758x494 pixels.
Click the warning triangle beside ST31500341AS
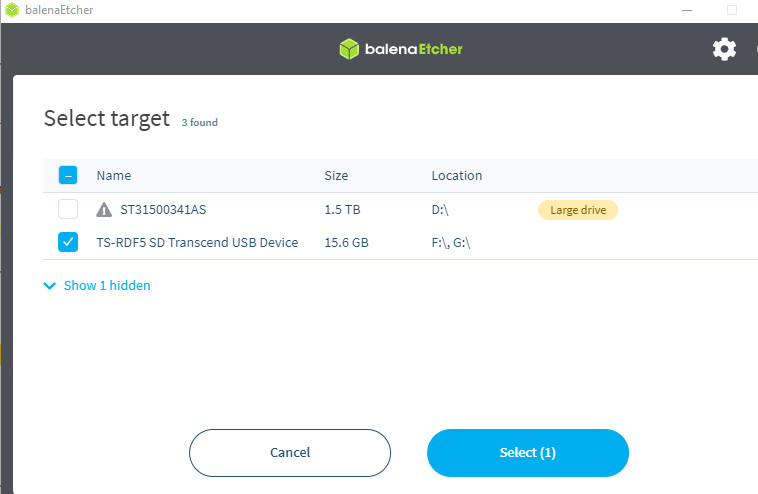(104, 210)
